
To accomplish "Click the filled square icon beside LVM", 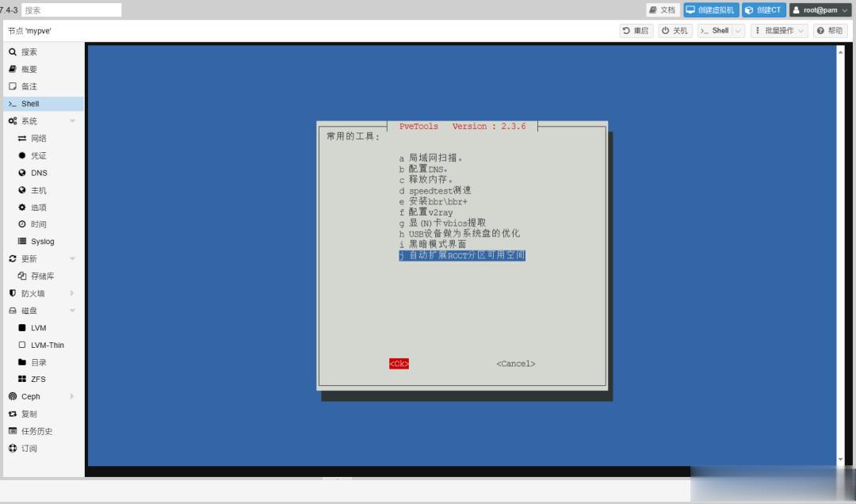I will [x=22, y=327].
